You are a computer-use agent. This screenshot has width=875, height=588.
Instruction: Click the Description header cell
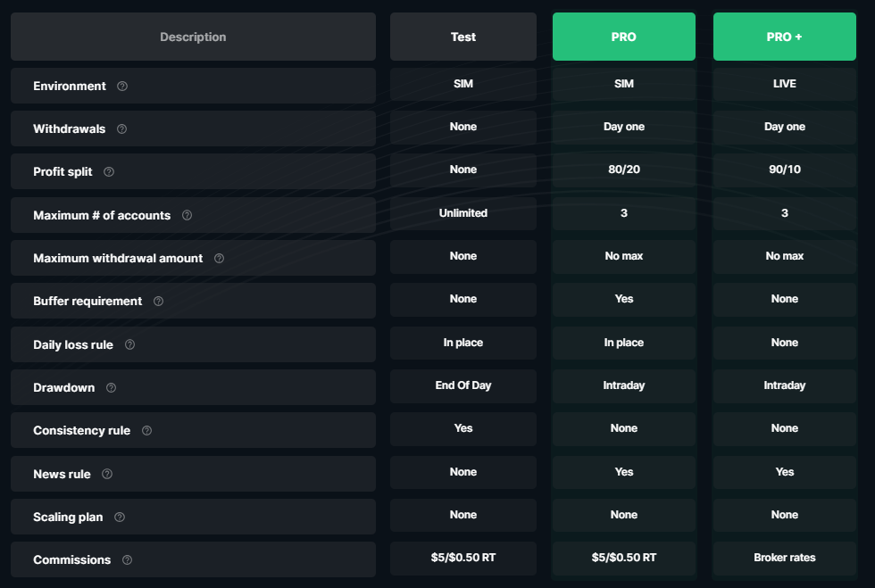[193, 37]
